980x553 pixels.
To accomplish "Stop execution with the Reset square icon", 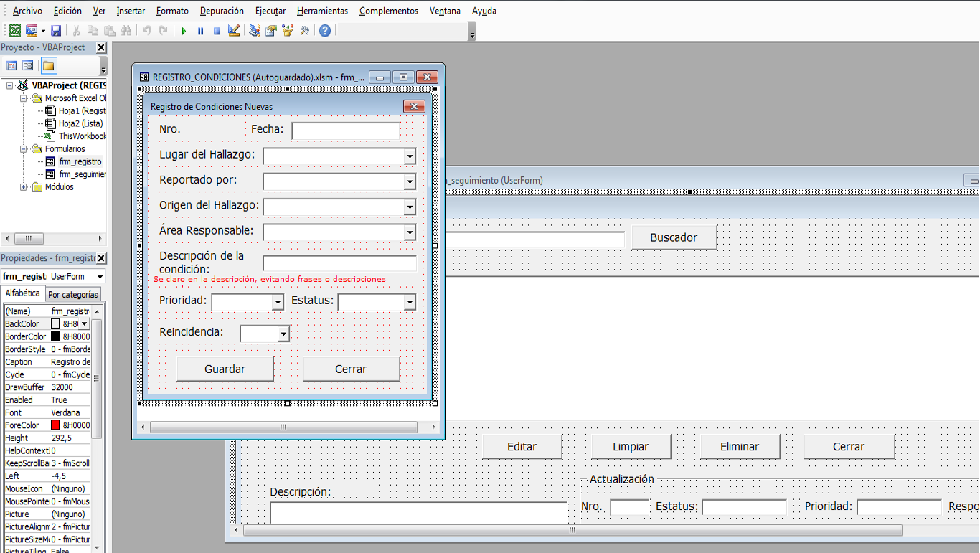I will coord(217,31).
